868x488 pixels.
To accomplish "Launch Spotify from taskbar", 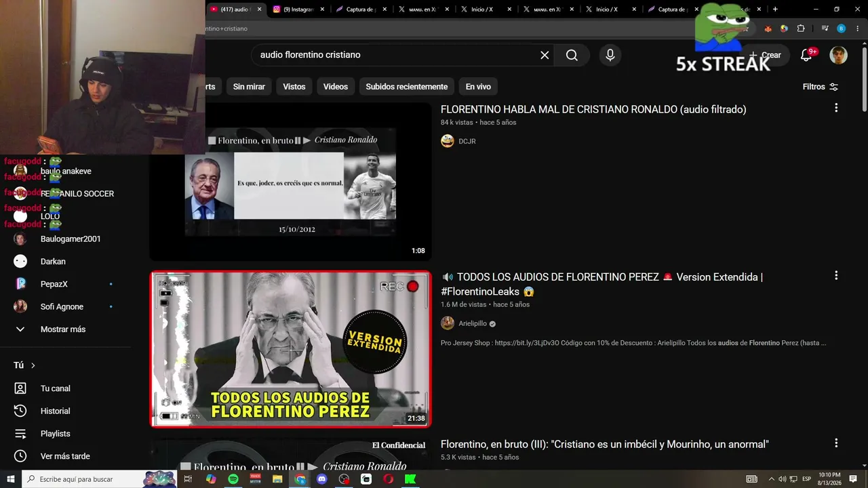I will (x=233, y=479).
